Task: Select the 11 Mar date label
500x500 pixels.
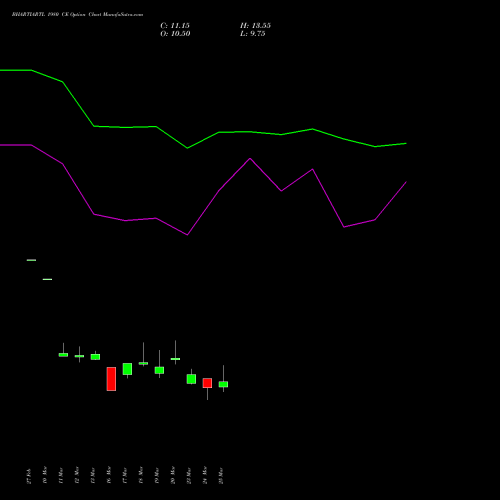Action: point(61,475)
